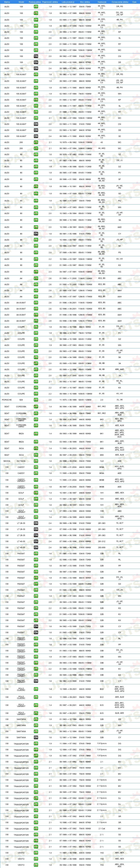The image size is (140, 868).
Task: Click the diesel icon for VW Passat Variant CY
Action: 36,681
